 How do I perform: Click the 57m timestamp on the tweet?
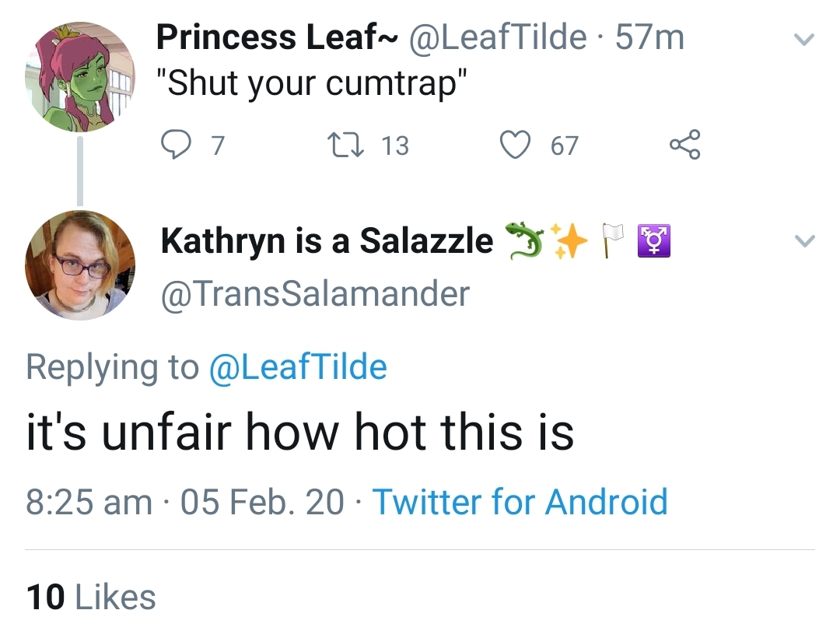[649, 37]
